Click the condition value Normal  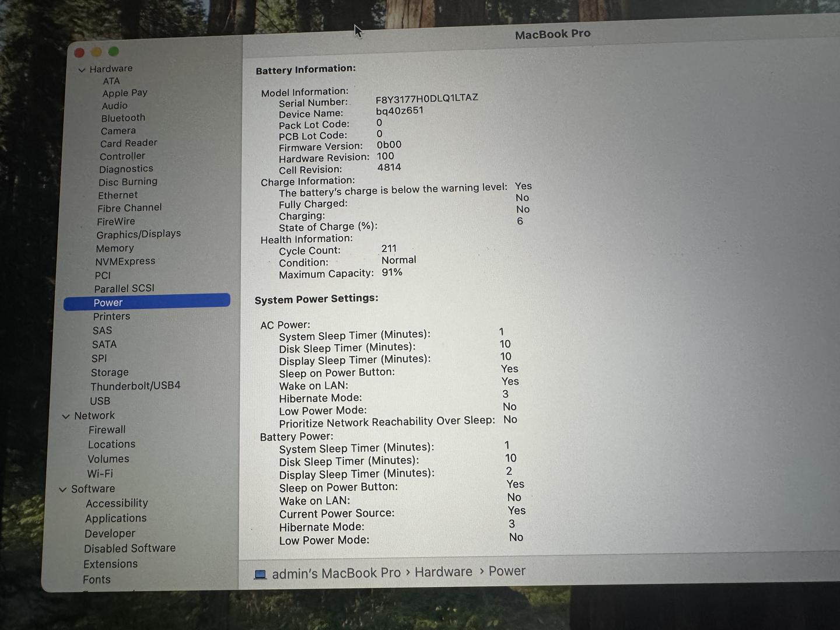tap(399, 260)
